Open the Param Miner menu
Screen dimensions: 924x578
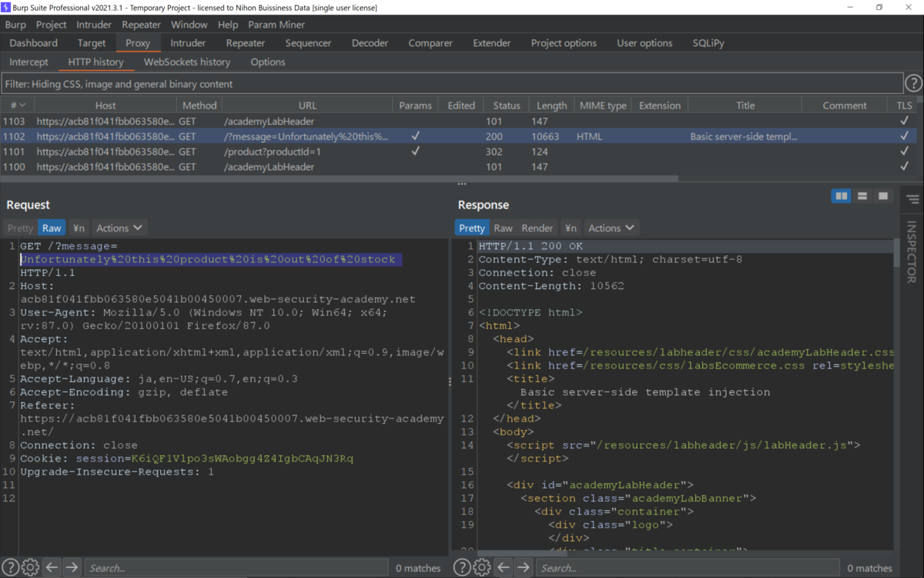276,25
